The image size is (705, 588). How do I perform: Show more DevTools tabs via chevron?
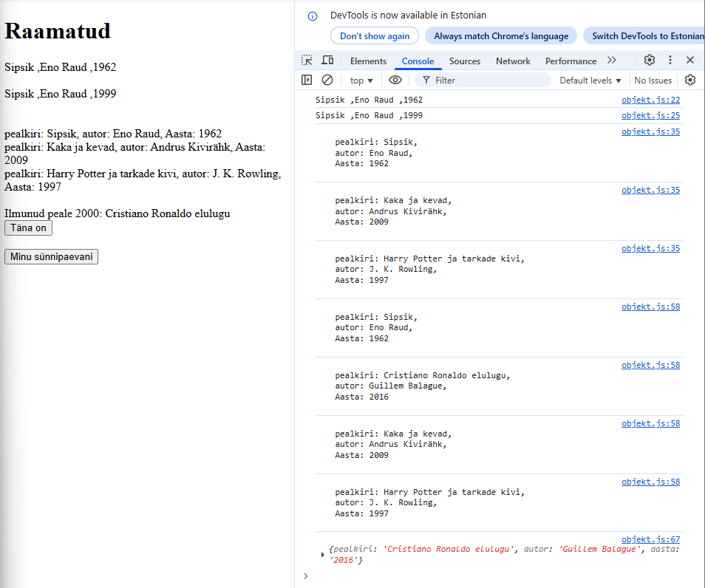tap(612, 61)
